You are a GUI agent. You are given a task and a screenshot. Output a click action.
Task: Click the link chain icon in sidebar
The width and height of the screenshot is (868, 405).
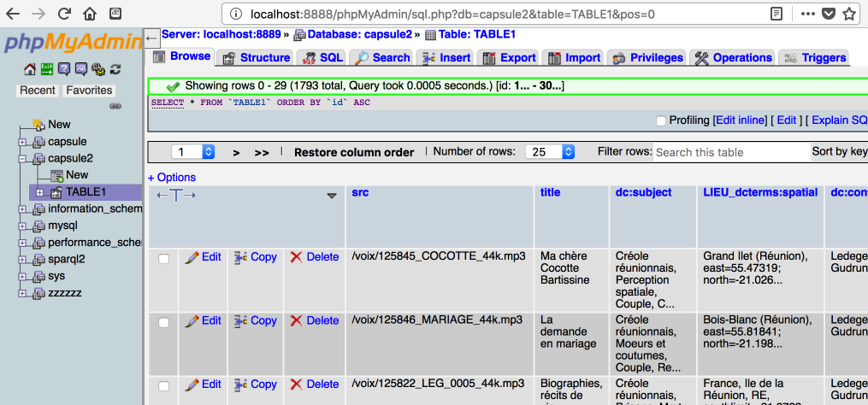[115, 106]
